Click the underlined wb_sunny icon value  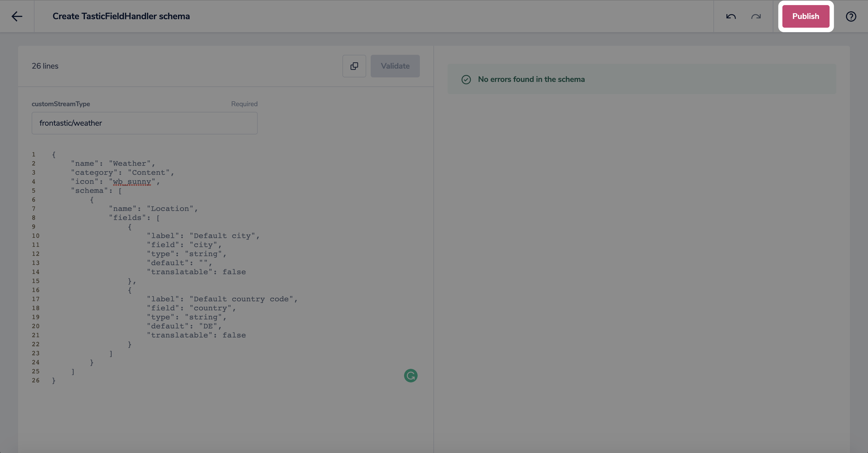132,182
